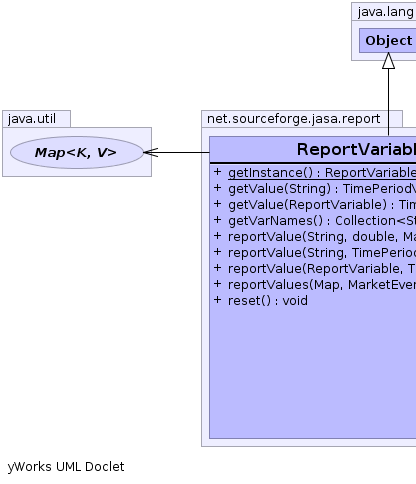Click the plus visibility icon beside reset()

[x=217, y=300]
